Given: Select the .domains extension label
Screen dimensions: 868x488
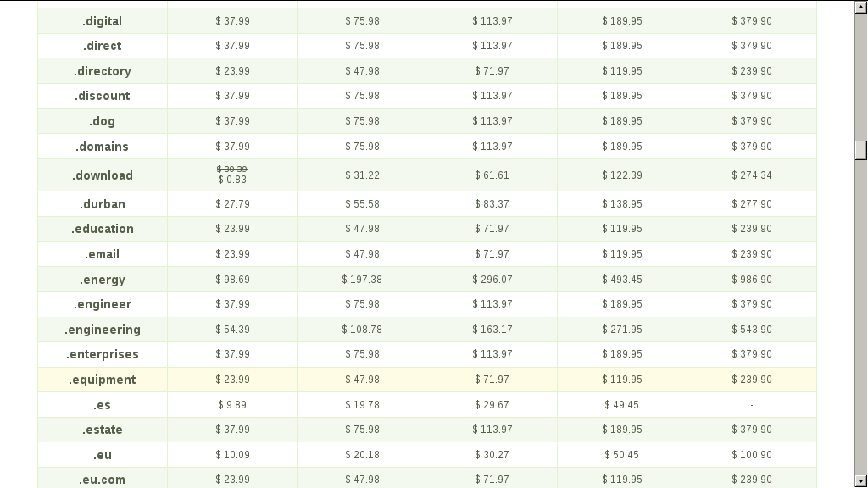Looking at the screenshot, I should [x=103, y=147].
